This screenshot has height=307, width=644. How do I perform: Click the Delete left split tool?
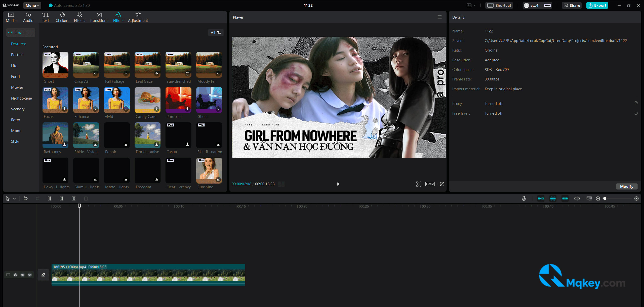point(62,198)
